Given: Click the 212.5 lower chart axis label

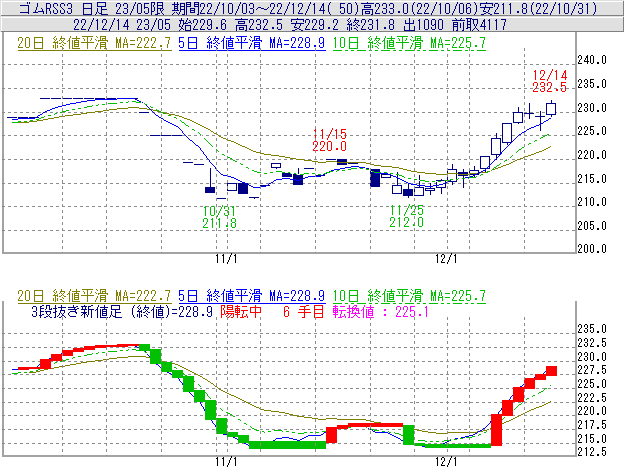Looking at the screenshot, I should 592,452.
